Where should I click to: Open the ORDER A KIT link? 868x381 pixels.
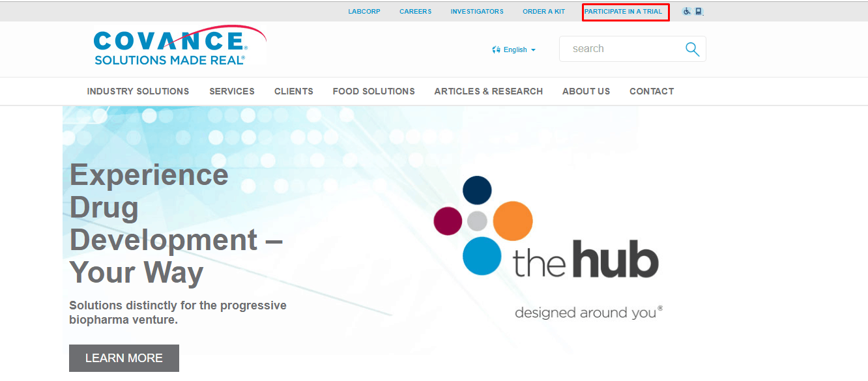(x=543, y=12)
